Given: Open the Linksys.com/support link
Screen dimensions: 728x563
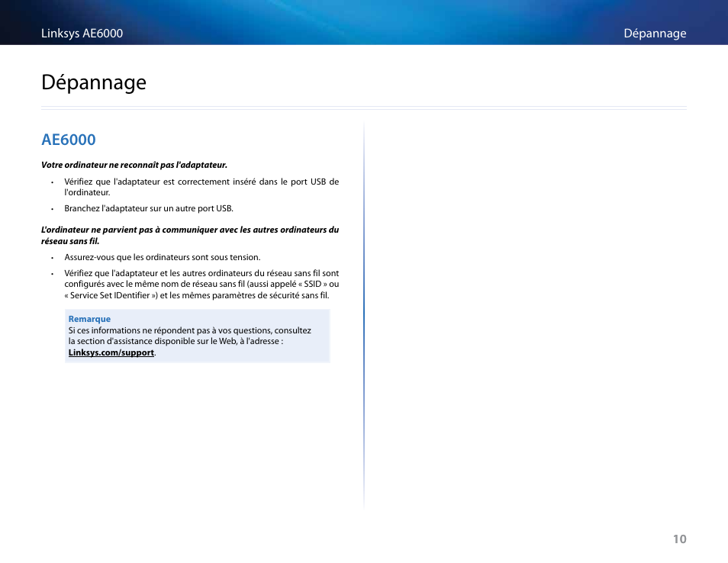Looking at the screenshot, I should (x=111, y=352).
